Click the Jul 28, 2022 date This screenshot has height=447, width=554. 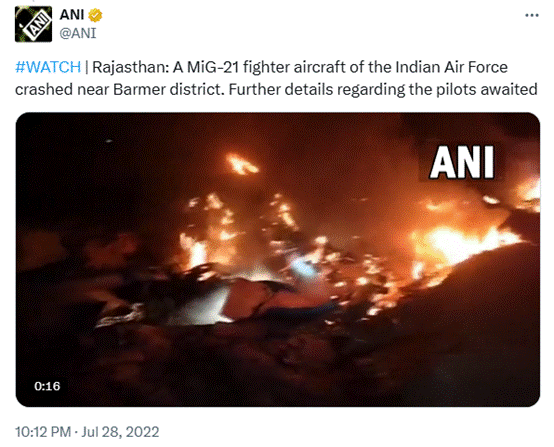(120, 432)
